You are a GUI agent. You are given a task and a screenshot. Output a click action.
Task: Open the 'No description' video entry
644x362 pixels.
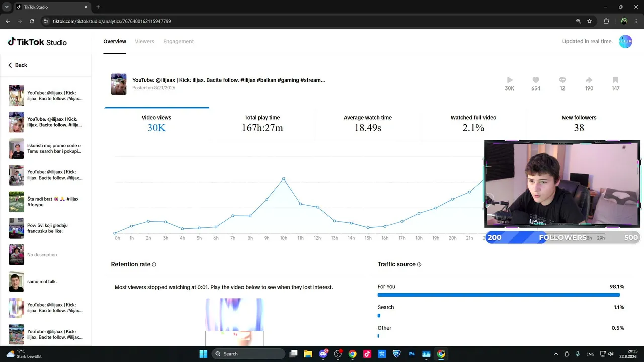click(x=45, y=255)
